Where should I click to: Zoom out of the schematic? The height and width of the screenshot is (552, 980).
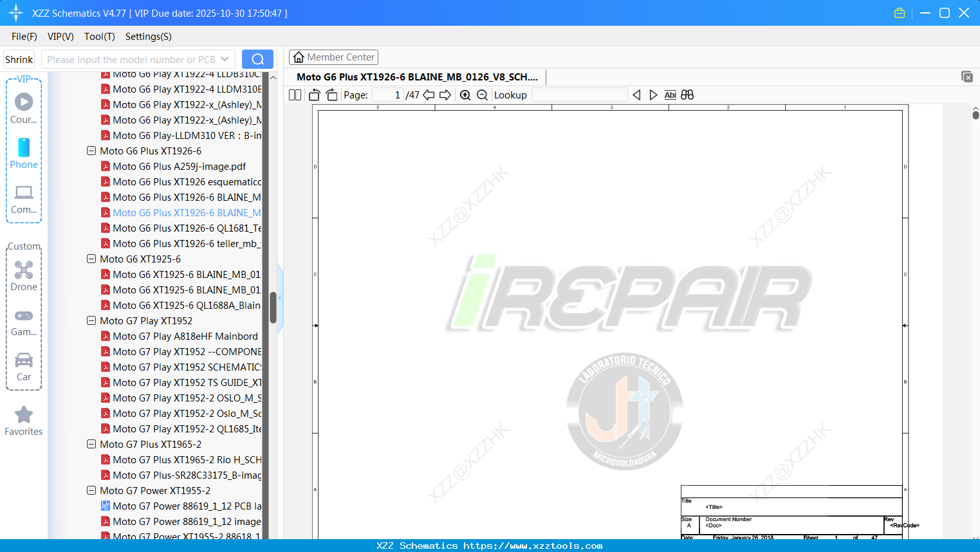(483, 95)
